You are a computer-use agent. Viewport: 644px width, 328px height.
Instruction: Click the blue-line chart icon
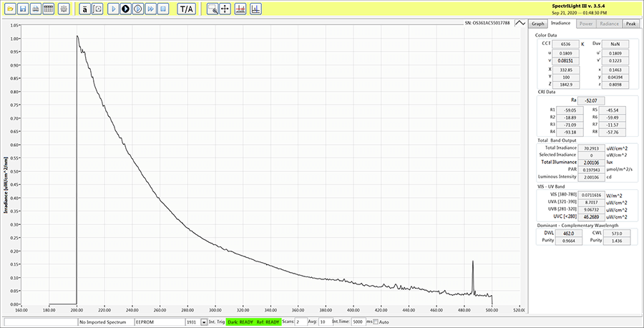click(x=256, y=9)
